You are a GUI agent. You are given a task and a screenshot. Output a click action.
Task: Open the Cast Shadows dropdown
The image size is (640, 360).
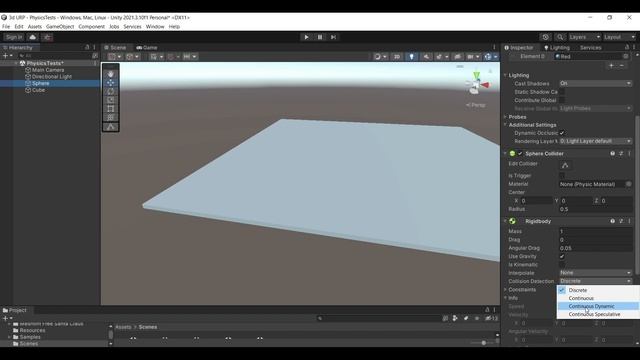click(x=596, y=83)
